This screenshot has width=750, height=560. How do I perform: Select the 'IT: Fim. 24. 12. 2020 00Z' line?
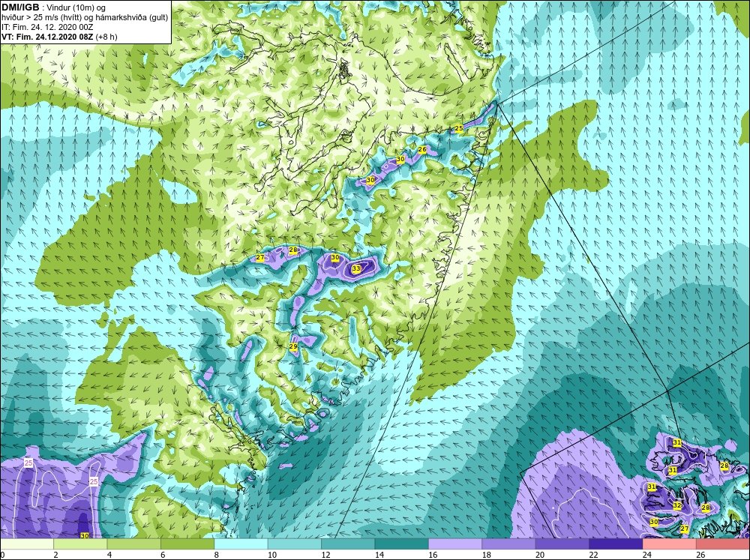[47, 27]
